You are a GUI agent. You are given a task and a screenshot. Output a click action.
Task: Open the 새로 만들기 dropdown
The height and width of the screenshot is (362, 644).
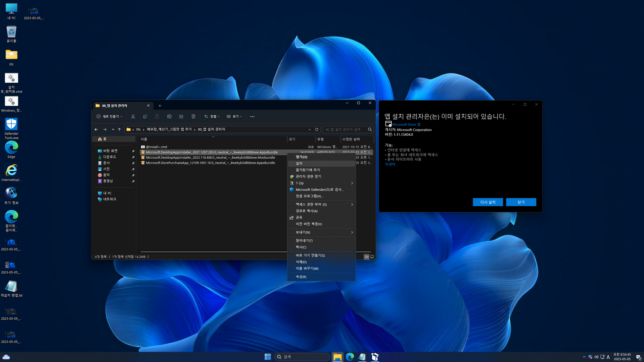click(x=110, y=116)
